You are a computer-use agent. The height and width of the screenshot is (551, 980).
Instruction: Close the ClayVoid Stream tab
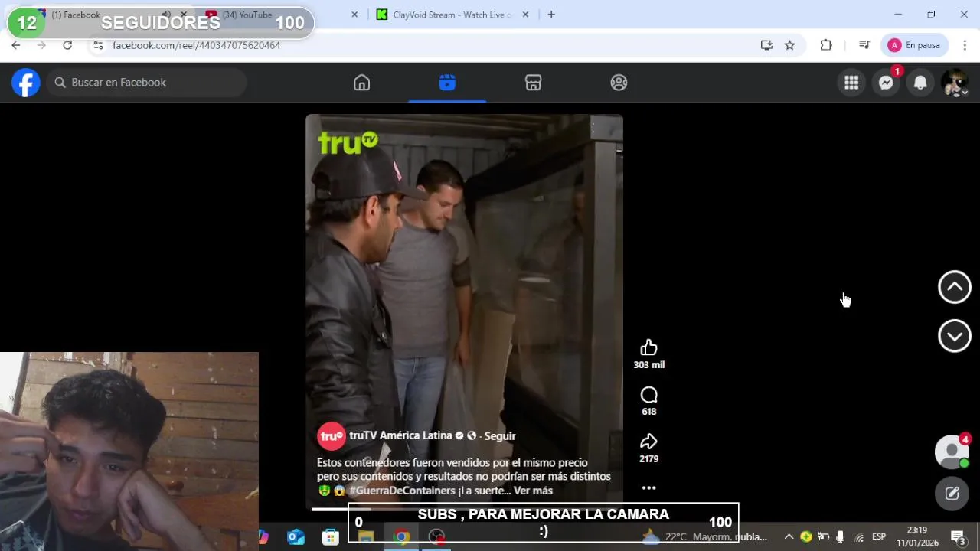click(x=527, y=15)
